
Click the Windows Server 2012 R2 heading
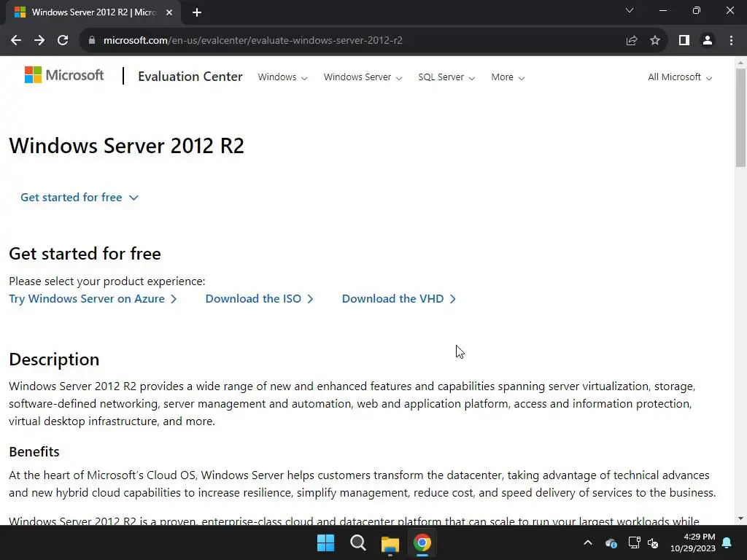(x=126, y=146)
